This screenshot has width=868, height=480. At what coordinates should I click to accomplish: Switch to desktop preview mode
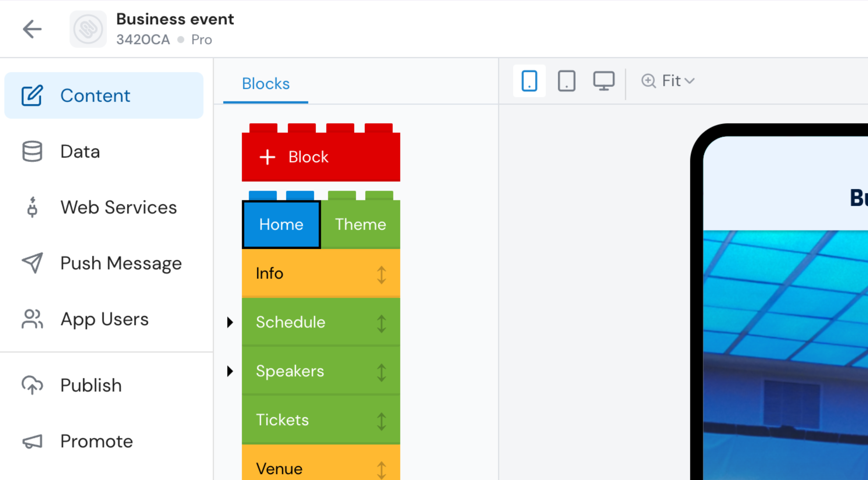coord(603,81)
